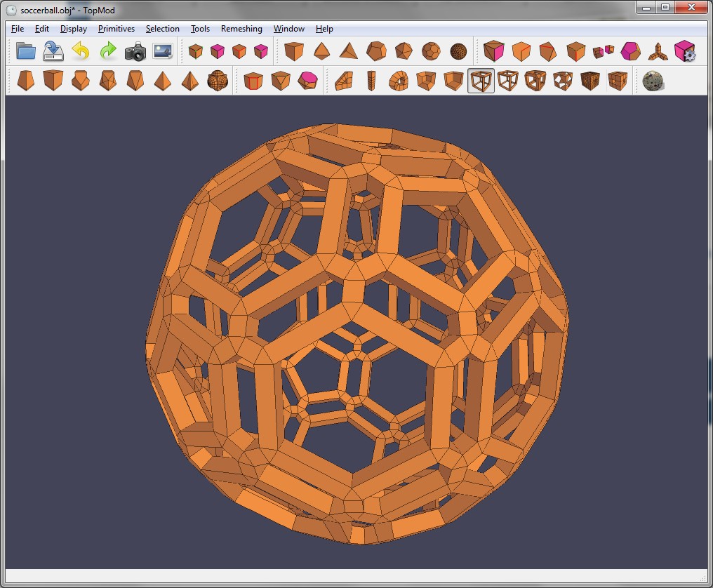Choose the add handle tool with green triangle
Screen dimensions: 713x588
[x=281, y=81]
